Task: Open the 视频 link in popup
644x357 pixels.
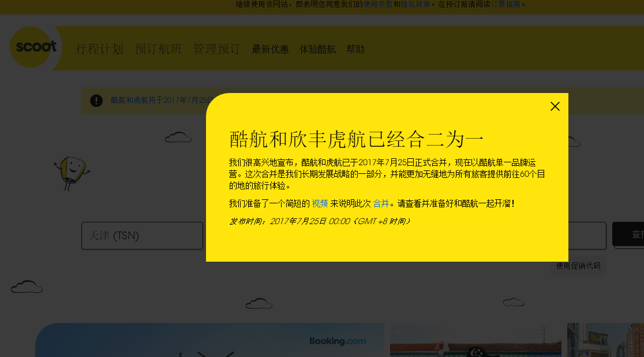Action: [320, 203]
